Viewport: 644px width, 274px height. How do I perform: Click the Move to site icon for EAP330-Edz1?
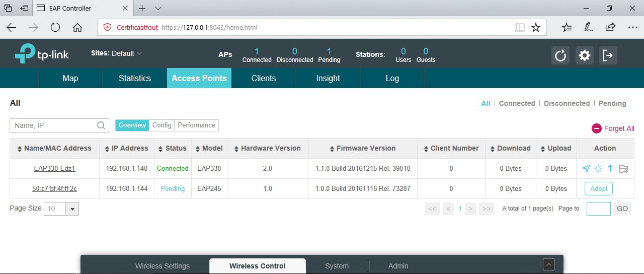[623, 169]
